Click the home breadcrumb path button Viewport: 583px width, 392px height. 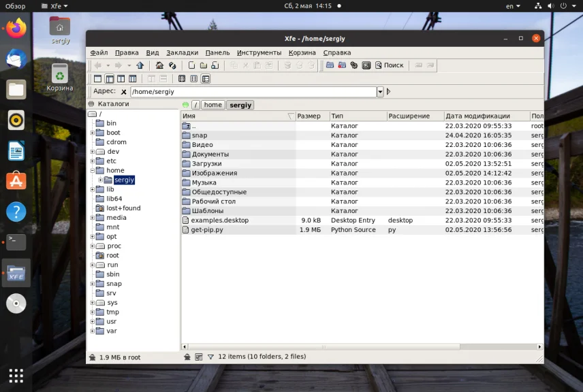[212, 105]
